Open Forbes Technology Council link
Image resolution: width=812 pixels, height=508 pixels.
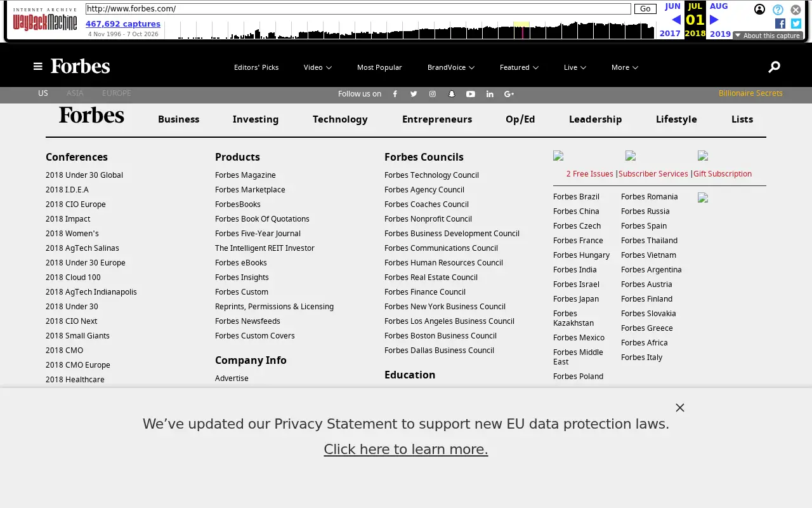431,175
